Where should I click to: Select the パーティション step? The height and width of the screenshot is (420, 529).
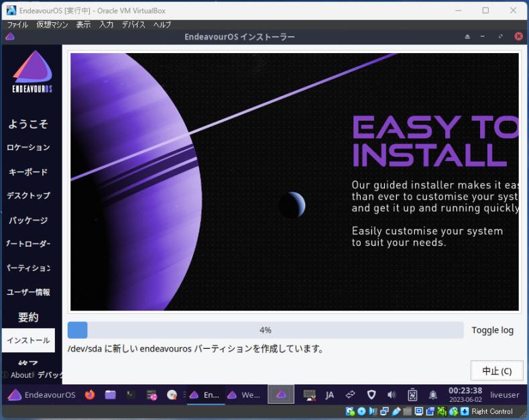28,268
